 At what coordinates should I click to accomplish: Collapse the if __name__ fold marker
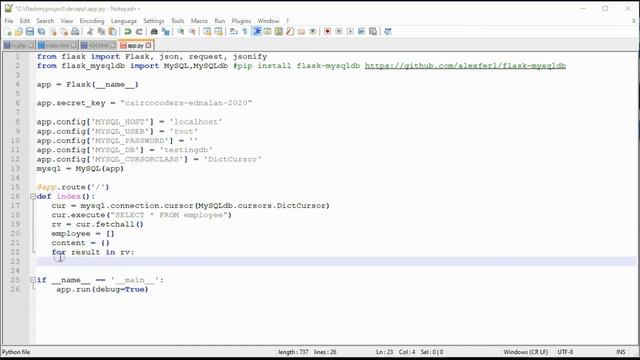tap(33, 280)
